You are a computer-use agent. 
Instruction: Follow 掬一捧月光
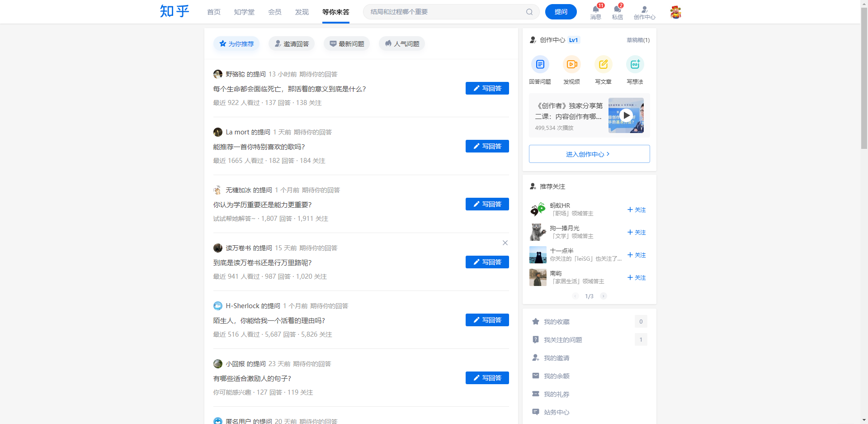click(637, 232)
